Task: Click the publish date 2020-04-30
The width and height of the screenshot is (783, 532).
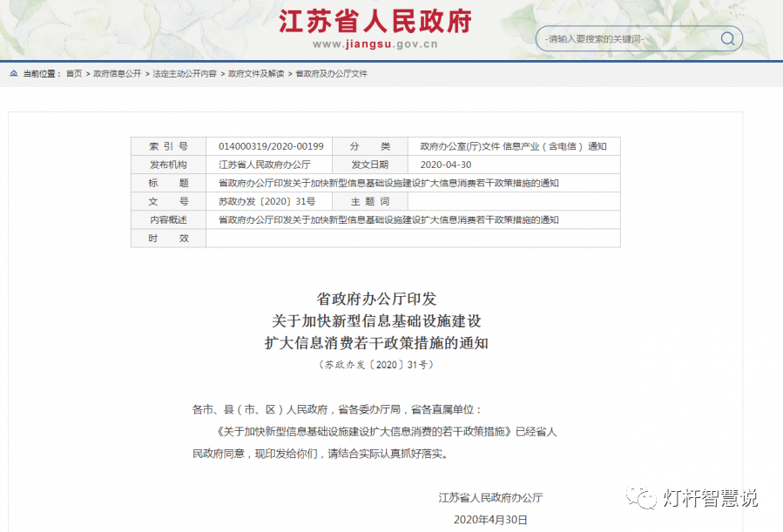Action: pyautogui.click(x=444, y=164)
